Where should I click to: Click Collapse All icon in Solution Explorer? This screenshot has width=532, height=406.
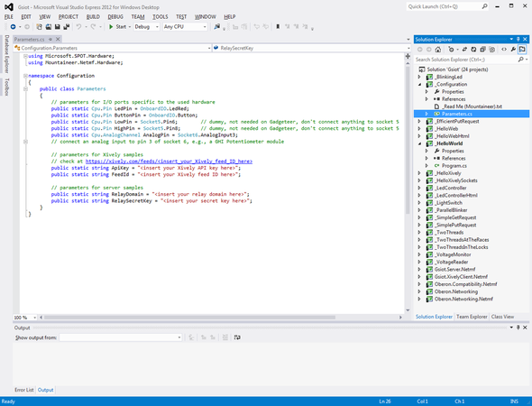482,50
